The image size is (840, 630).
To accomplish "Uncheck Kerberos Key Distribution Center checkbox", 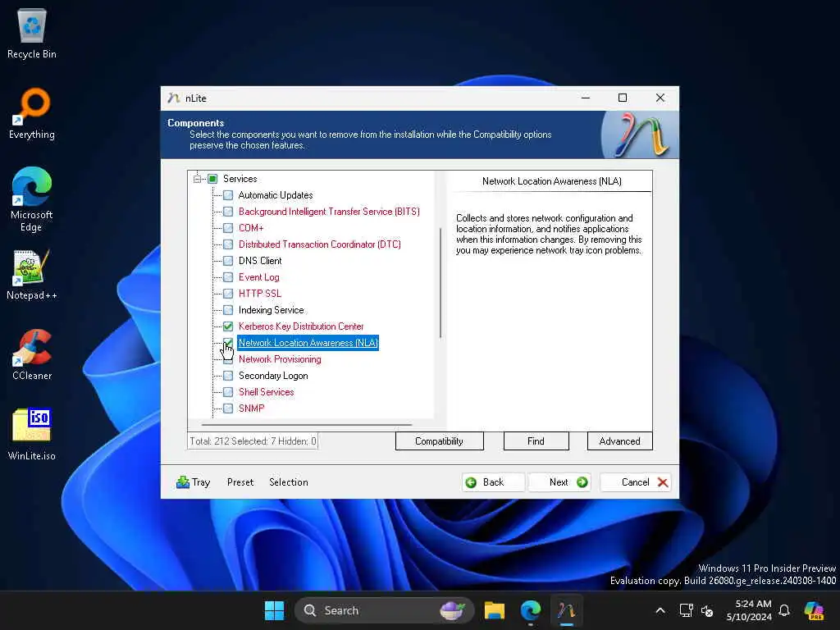I will click(228, 326).
